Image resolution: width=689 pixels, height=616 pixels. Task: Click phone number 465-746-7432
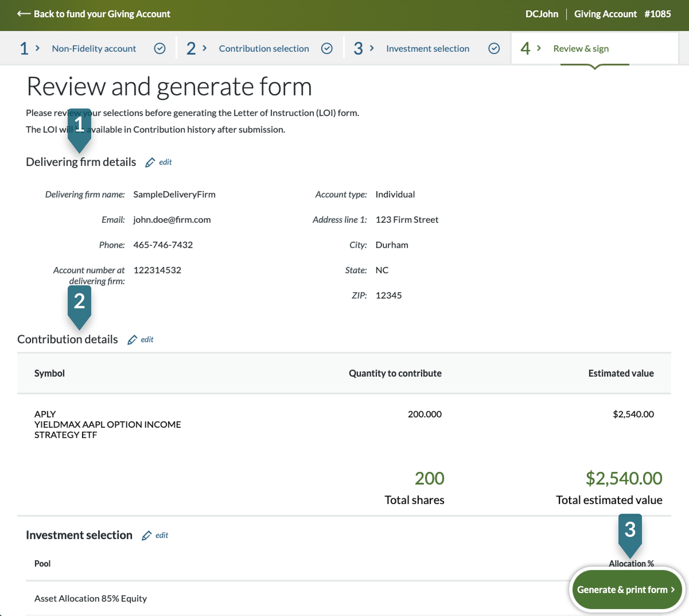coord(163,245)
